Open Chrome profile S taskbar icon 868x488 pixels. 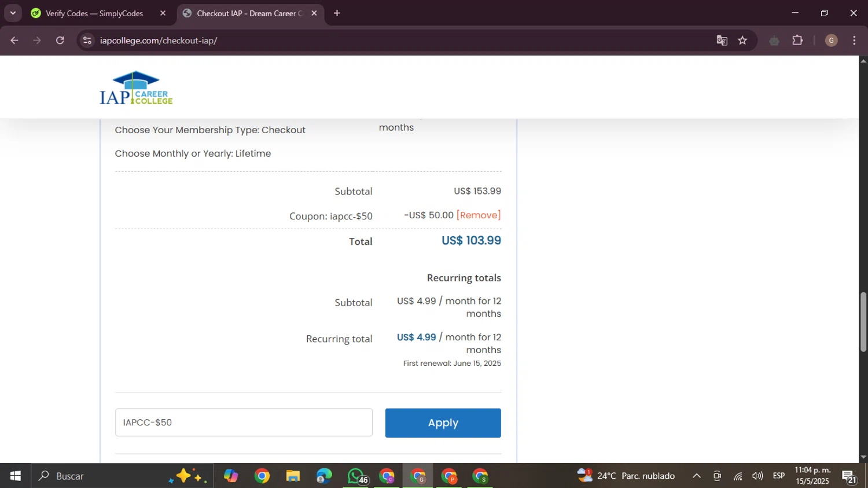480,476
